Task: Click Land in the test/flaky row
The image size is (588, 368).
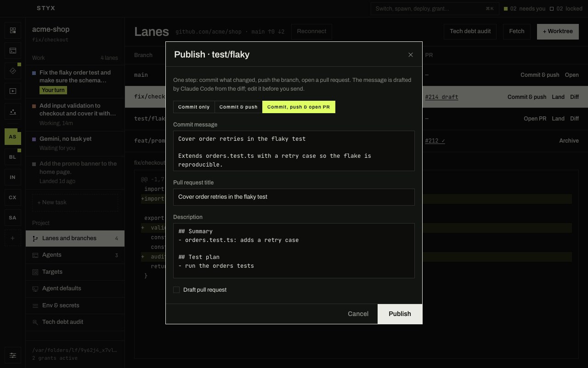Action: (558, 119)
